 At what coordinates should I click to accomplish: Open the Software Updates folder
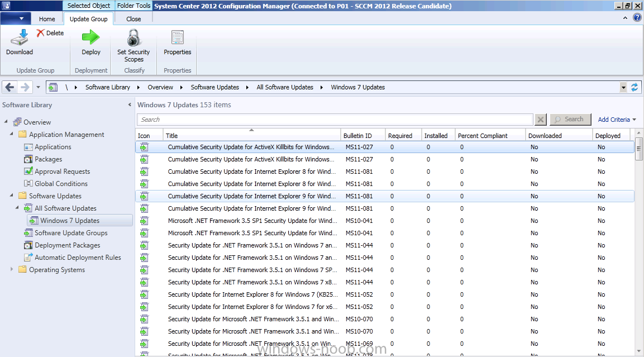pyautogui.click(x=50, y=196)
